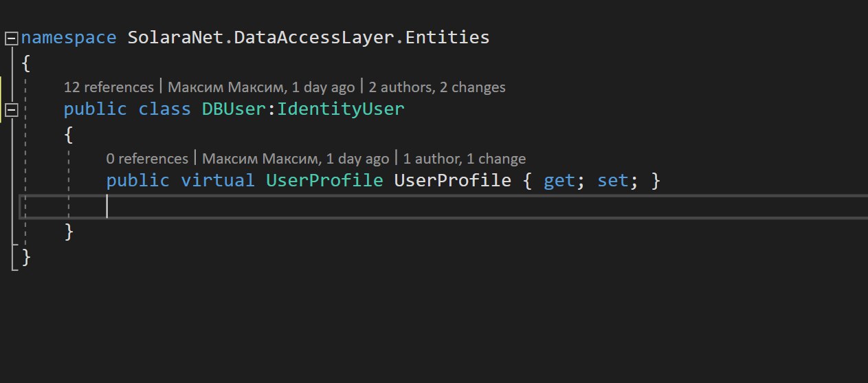Show 2 authors, 2 changes history
Screen dimensions: 868x383
click(437, 87)
